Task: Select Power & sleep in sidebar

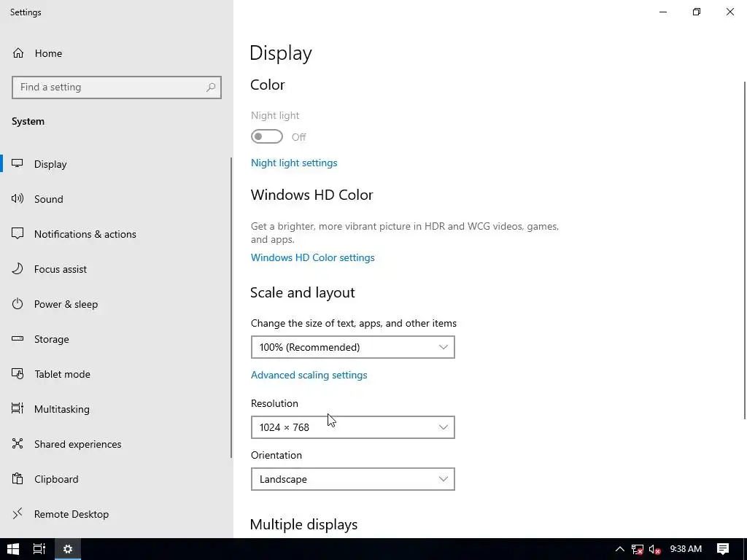Action: [x=115, y=304]
